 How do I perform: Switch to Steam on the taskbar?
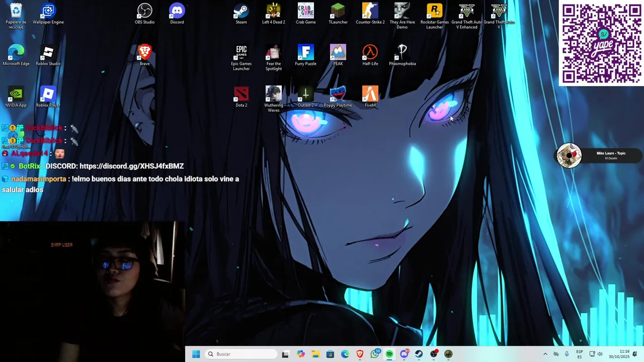[x=419, y=354]
